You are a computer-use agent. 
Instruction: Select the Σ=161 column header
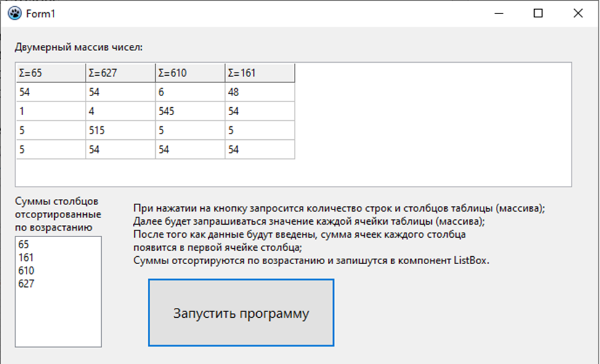coord(260,73)
